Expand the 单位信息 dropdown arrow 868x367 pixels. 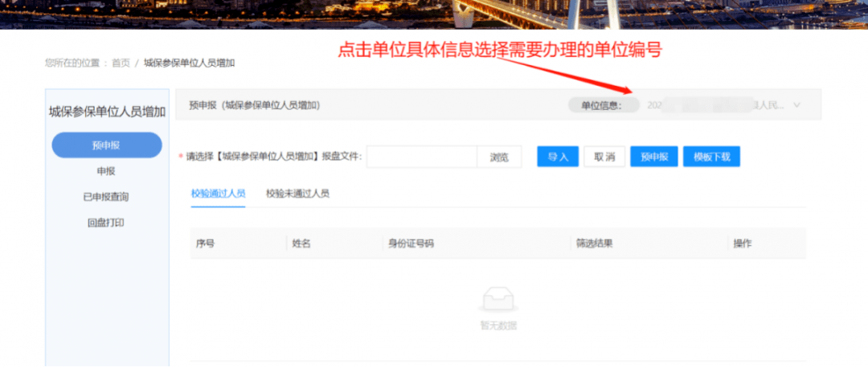coord(796,105)
